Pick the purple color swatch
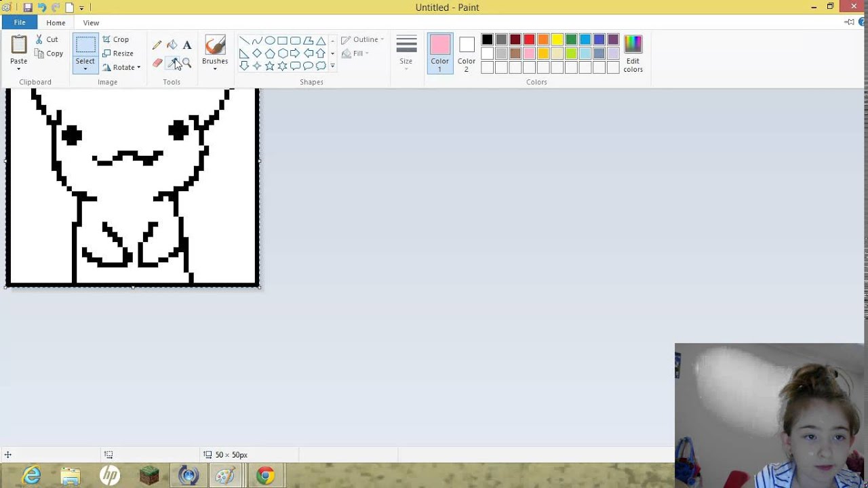Screen dimensions: 868x488 click(x=613, y=39)
